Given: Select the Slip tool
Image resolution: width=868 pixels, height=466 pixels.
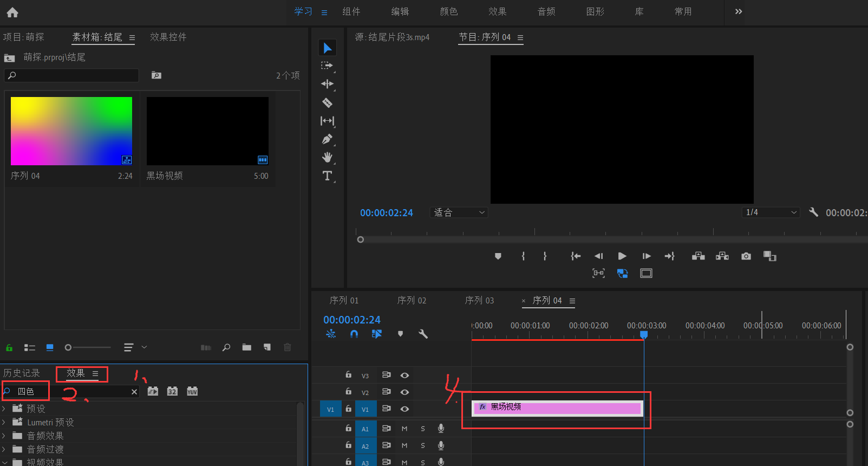Looking at the screenshot, I should tap(327, 121).
